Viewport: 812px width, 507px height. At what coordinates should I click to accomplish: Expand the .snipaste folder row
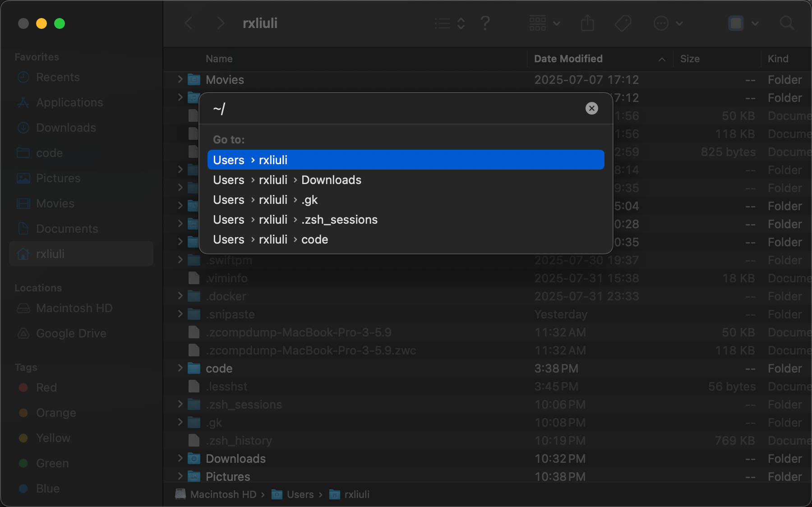(x=180, y=314)
